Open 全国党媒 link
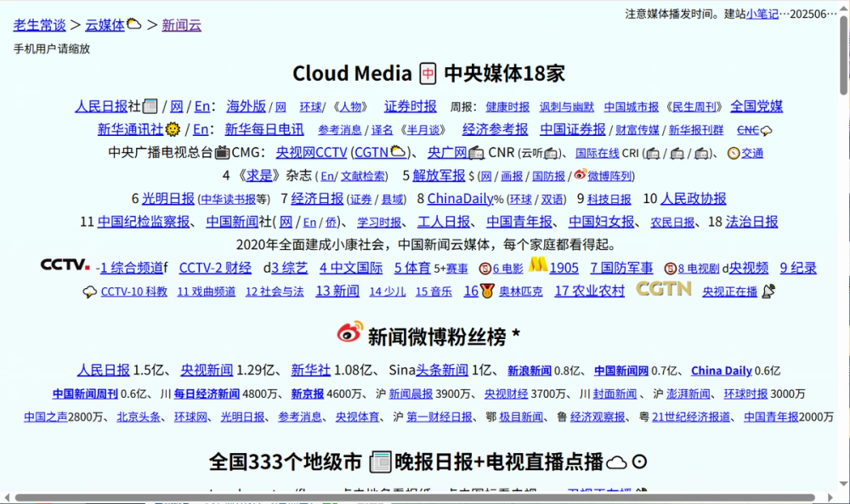Screen dimensions: 850x504 pos(756,106)
